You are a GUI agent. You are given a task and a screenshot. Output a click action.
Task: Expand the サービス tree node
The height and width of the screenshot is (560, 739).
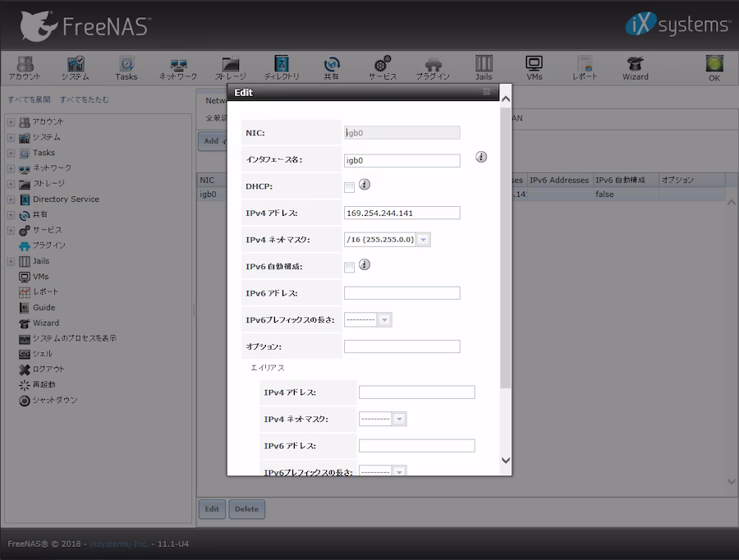coord(11,231)
